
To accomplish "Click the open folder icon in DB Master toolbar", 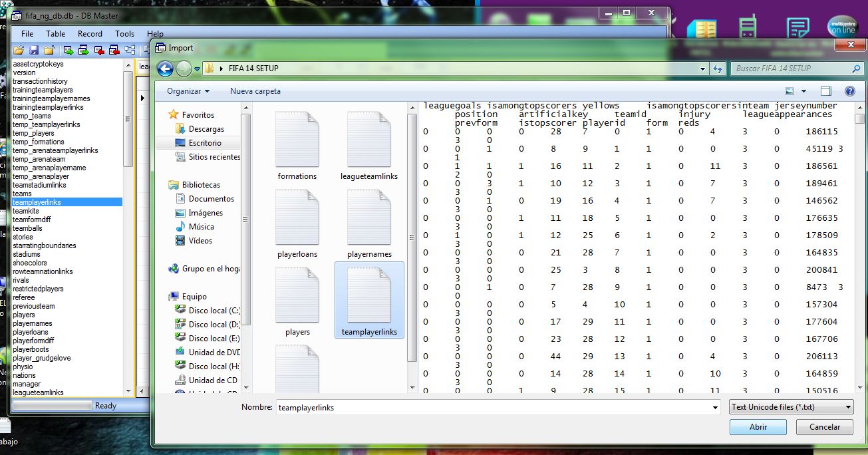I will (19, 50).
